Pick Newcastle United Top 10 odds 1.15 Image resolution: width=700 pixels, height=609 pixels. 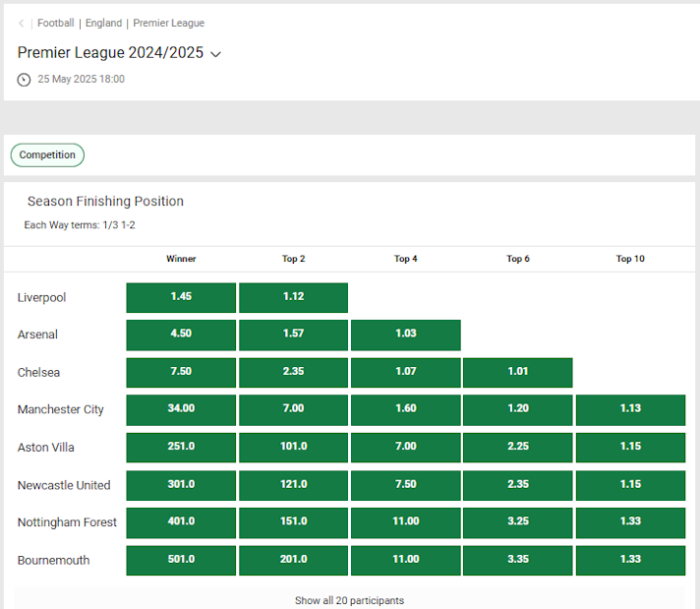(x=630, y=486)
